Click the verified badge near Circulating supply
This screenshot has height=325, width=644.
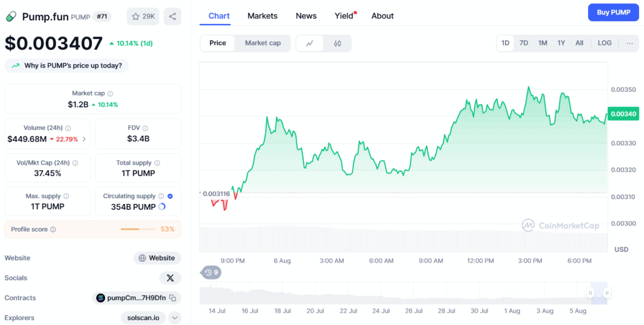tap(170, 196)
